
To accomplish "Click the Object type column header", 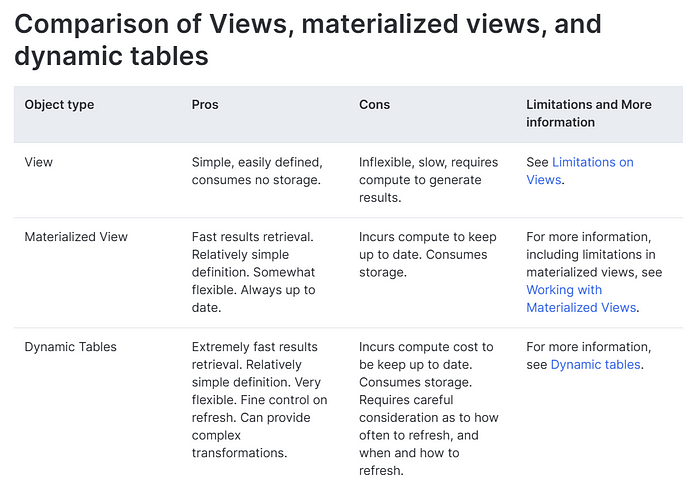I will point(59,104).
